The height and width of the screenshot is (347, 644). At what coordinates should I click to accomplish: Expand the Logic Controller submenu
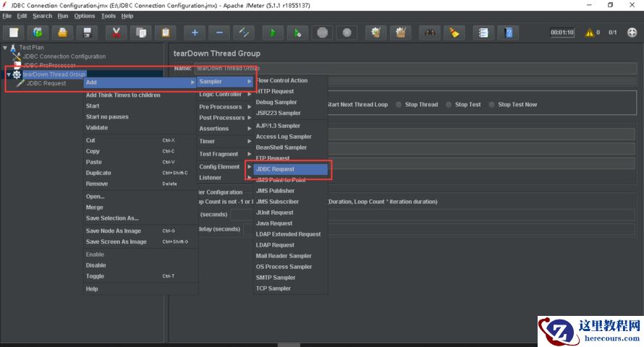221,94
